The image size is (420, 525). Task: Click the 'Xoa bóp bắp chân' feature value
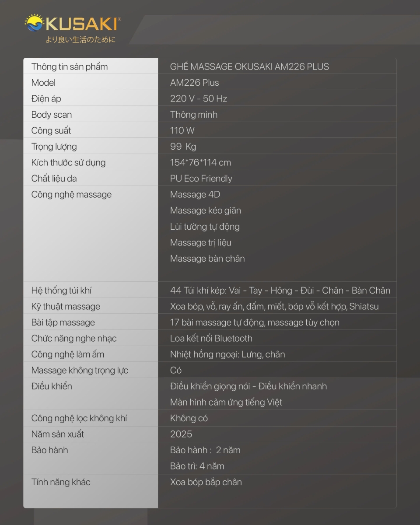tap(206, 482)
